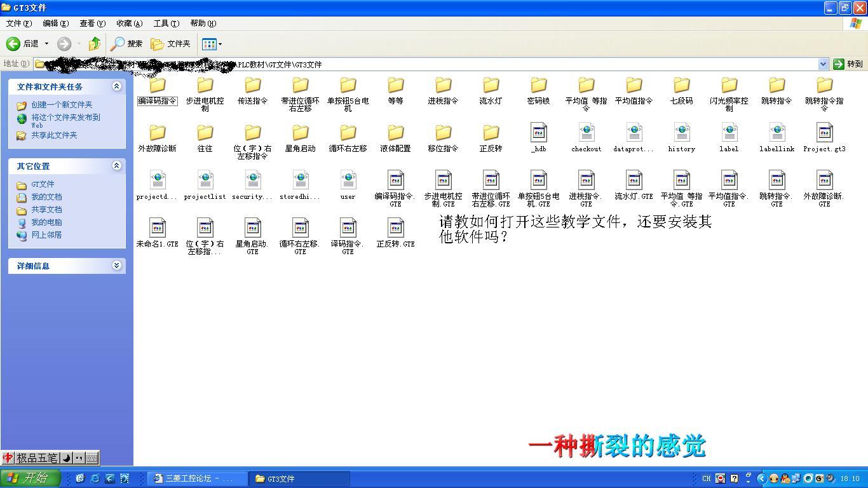This screenshot has width=868, height=488.
Task: Open the 液体配置 folder
Action: point(395,133)
